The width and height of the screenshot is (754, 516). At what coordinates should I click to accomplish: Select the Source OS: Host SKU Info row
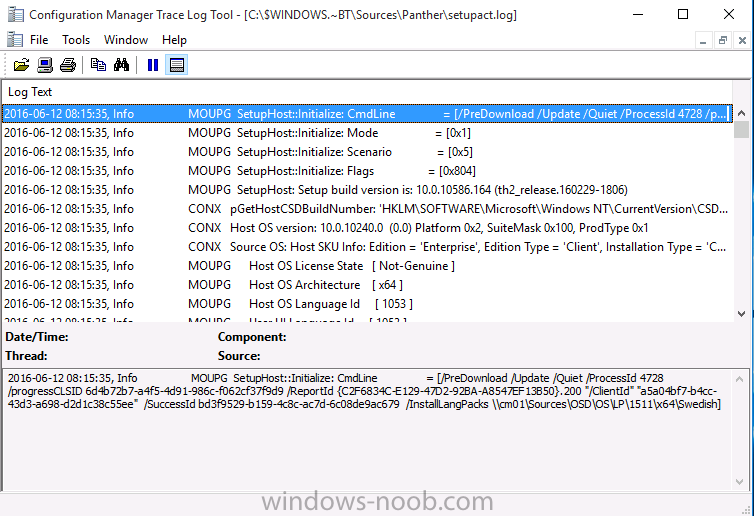coord(367,247)
